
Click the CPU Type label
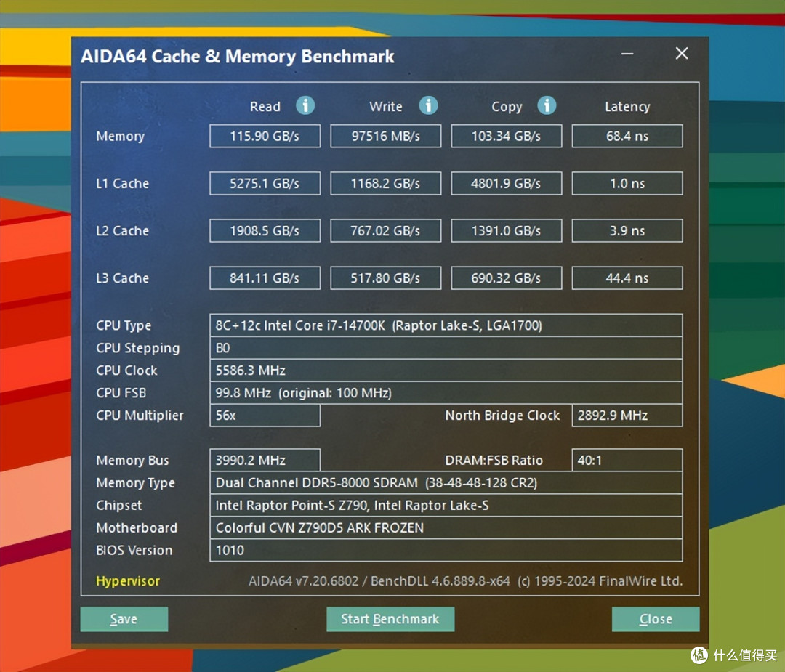click(124, 325)
